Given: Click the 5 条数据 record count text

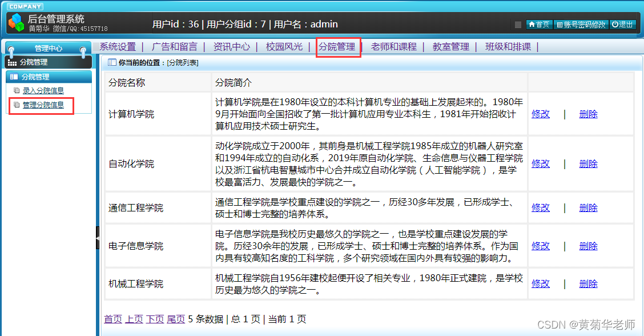Looking at the screenshot, I should pos(206,319).
